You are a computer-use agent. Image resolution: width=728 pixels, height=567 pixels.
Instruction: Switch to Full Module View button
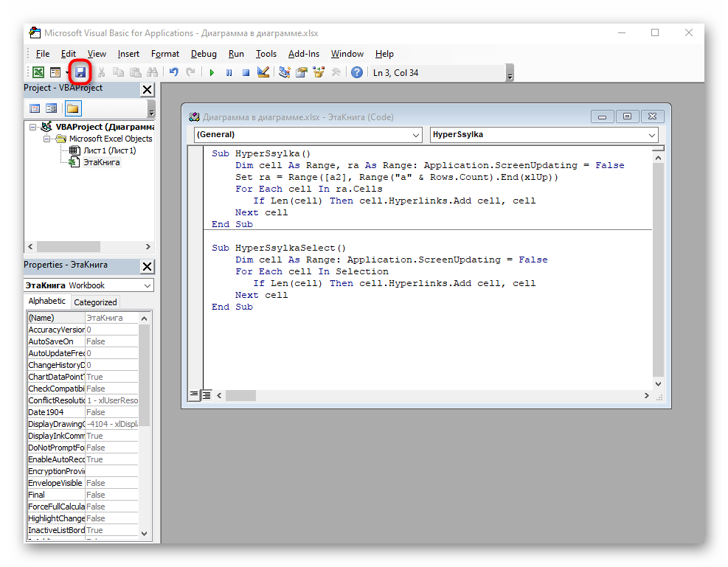click(x=207, y=395)
